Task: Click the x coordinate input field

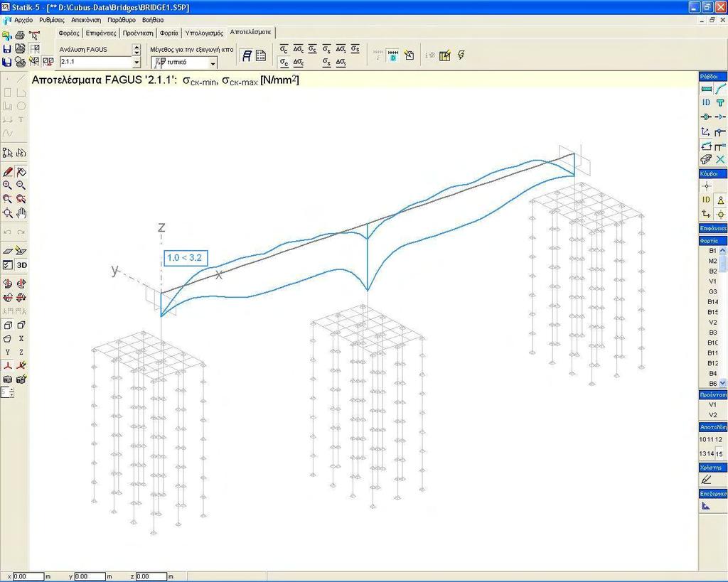Action: pyautogui.click(x=28, y=576)
